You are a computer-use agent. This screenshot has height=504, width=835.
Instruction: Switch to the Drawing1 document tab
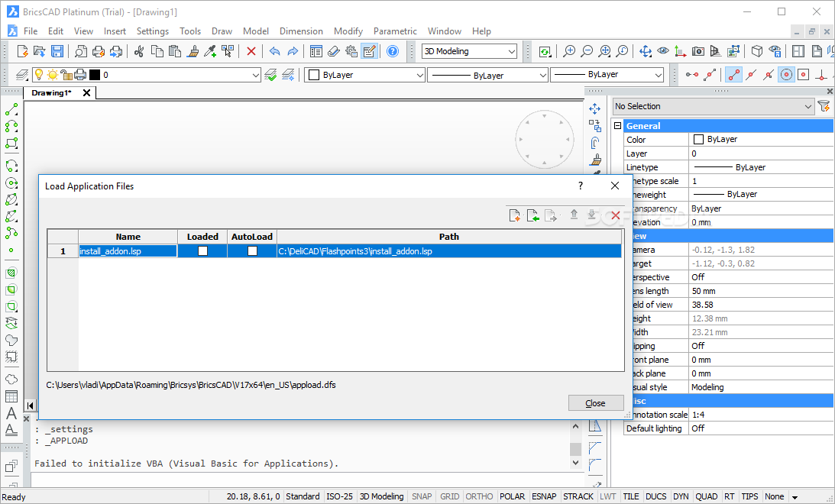[51, 92]
